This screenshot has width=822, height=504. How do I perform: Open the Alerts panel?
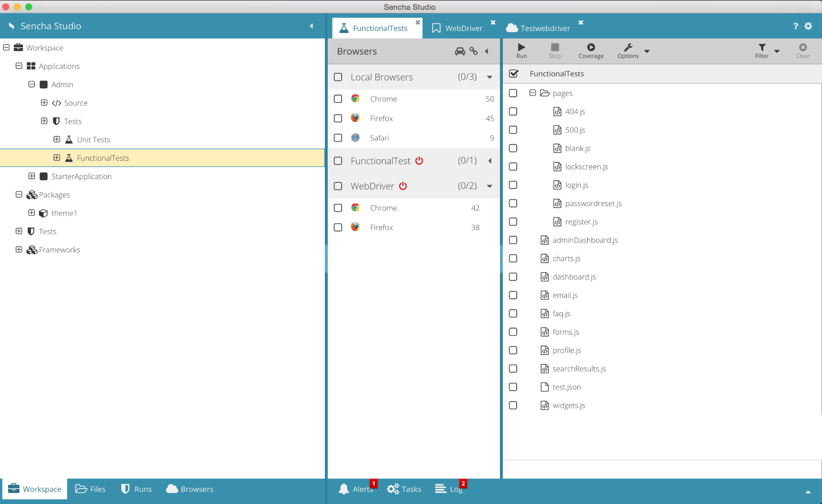point(356,489)
